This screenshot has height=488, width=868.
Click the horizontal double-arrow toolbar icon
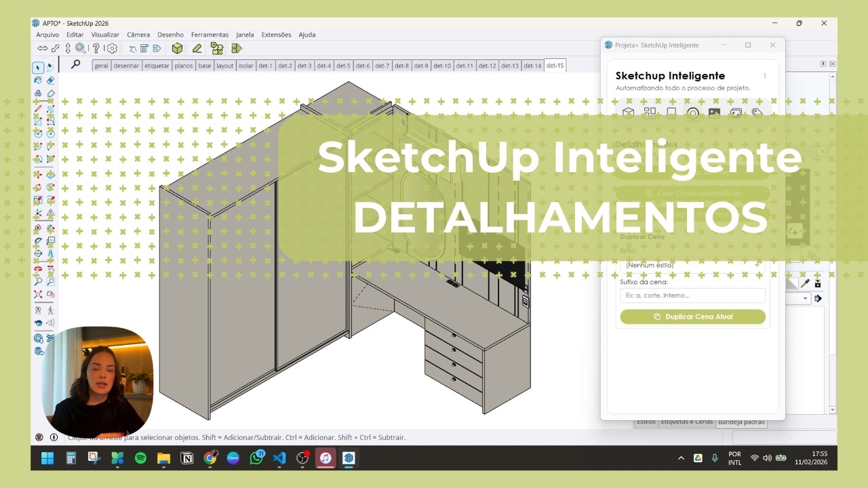point(43,48)
